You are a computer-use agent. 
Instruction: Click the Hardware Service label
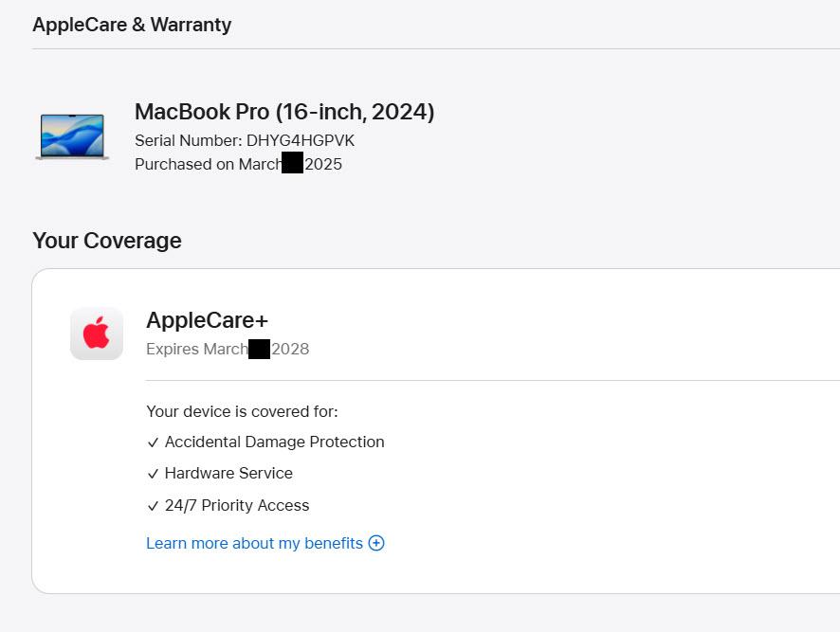tap(228, 473)
